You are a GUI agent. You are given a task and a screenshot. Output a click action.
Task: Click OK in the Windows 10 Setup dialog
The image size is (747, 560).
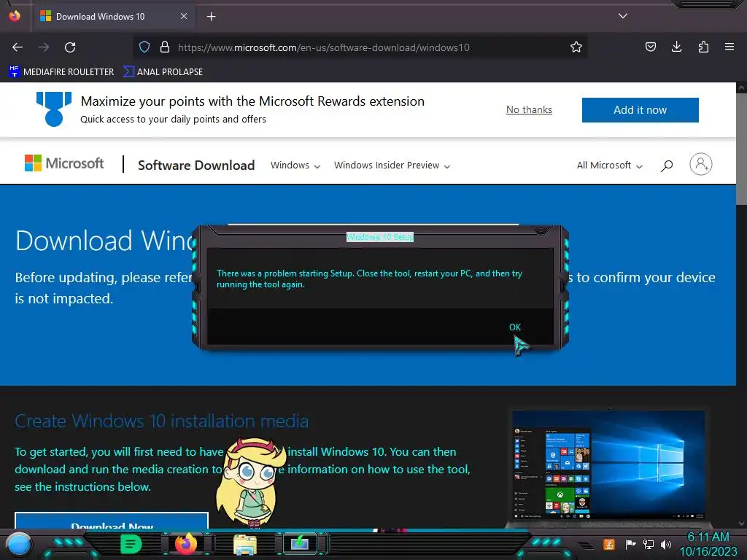tap(515, 327)
